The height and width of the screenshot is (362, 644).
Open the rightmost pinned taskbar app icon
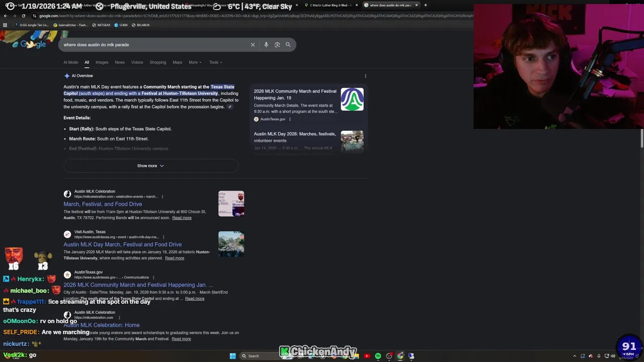[411, 356]
